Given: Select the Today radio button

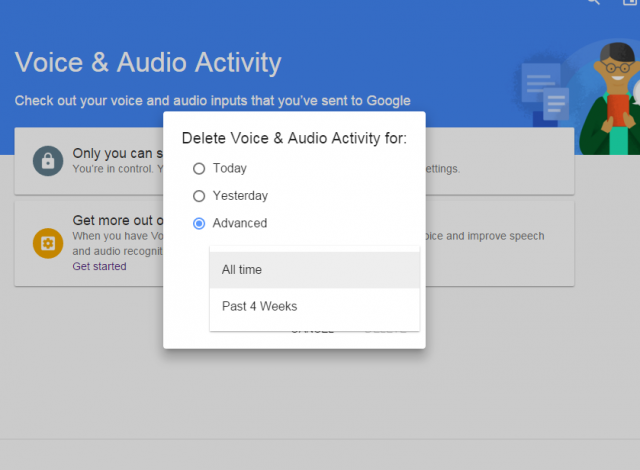Looking at the screenshot, I should (199, 168).
